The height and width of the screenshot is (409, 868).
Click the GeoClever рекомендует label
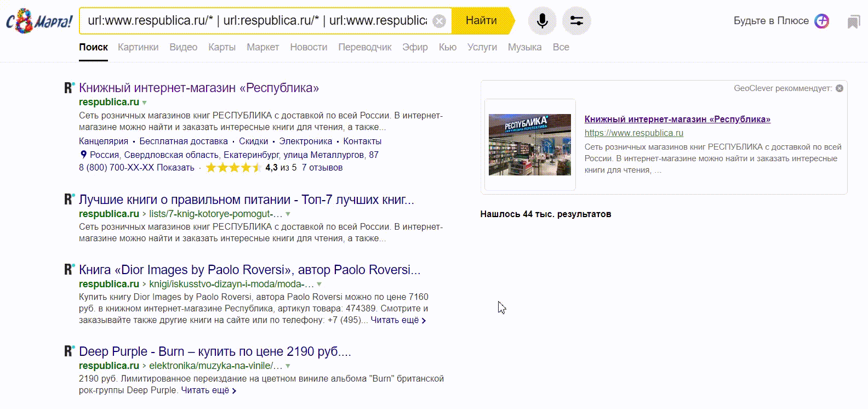coord(783,88)
